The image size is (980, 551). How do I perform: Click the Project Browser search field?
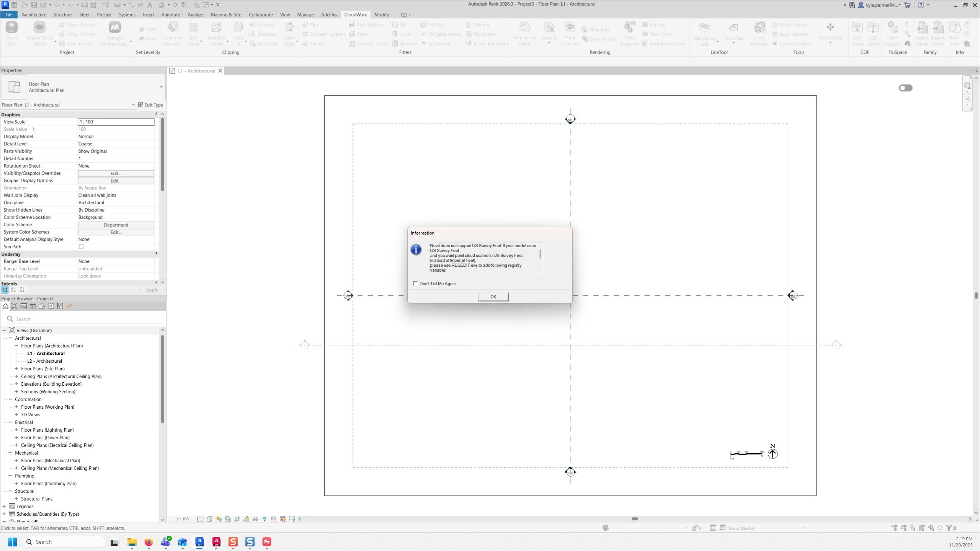click(x=84, y=319)
